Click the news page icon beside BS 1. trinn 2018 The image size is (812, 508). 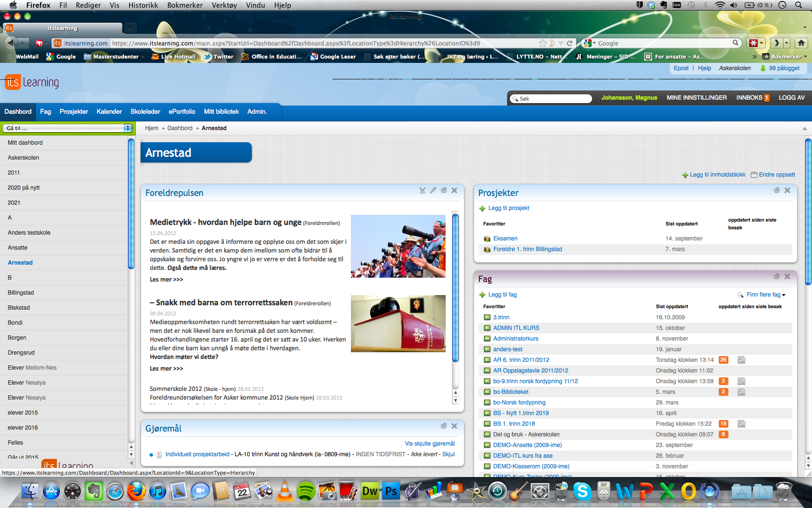coord(741,424)
